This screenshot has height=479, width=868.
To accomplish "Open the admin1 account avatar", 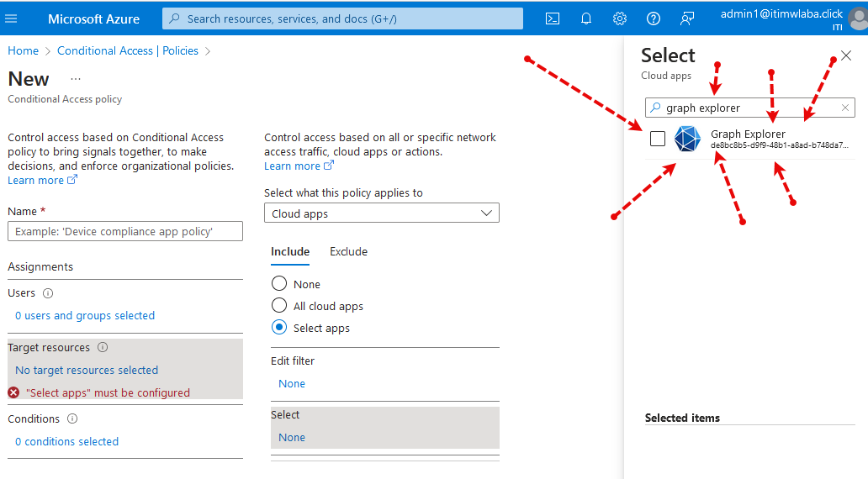I will coord(859,18).
